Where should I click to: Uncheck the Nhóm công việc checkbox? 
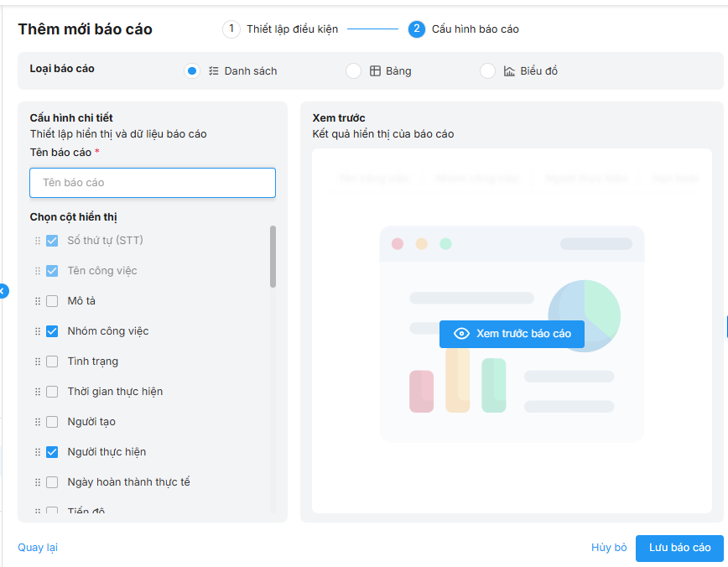[x=52, y=331]
